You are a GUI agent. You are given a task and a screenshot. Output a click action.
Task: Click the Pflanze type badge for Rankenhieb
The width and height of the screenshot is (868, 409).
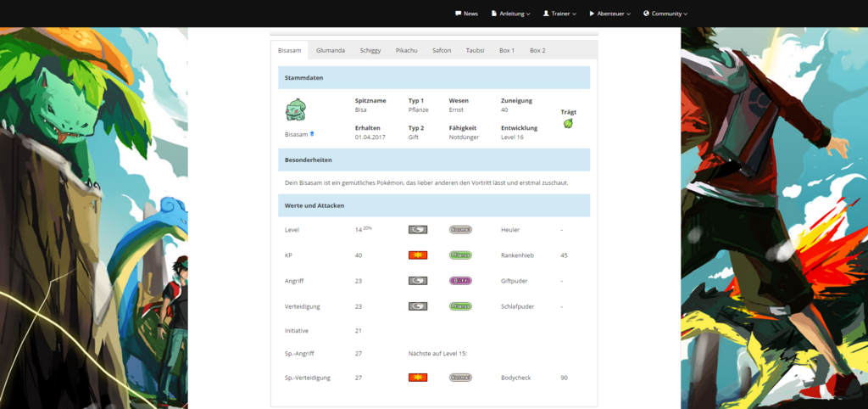[x=460, y=255]
